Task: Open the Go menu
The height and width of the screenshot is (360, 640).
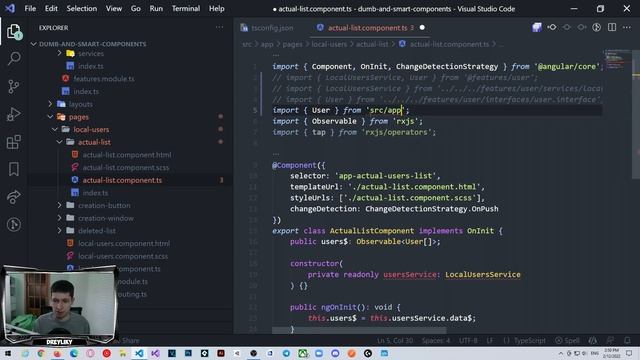Action: 136,8
